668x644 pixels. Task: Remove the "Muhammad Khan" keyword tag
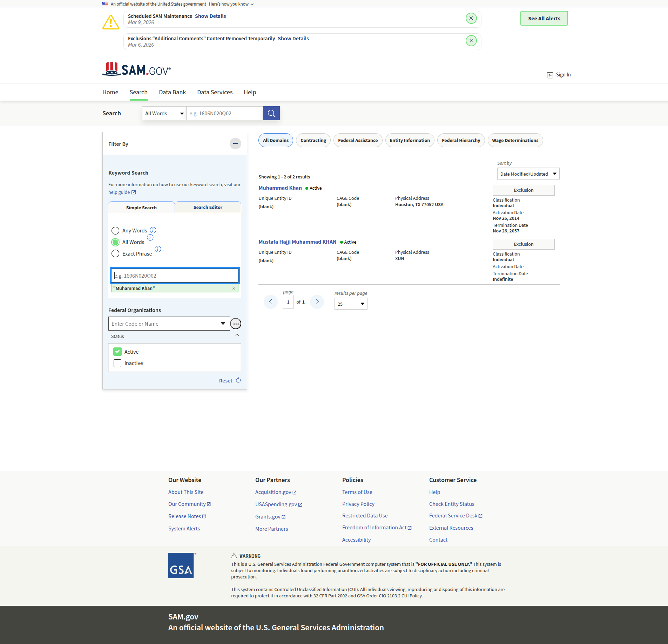coord(234,289)
